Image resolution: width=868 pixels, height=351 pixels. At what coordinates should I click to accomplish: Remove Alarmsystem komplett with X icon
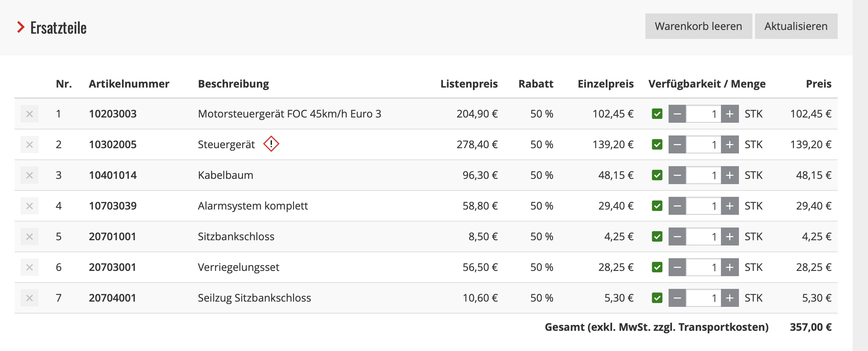(30, 206)
